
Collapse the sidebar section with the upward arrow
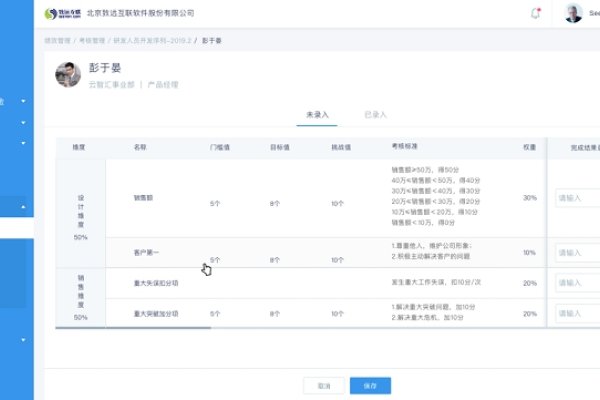coord(23,207)
